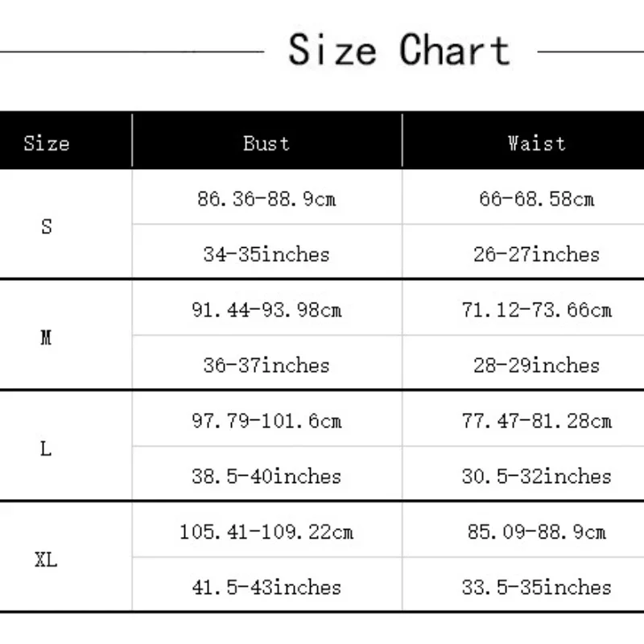The image size is (644, 644).
Task: Click the M size row label
Action: pos(46,337)
